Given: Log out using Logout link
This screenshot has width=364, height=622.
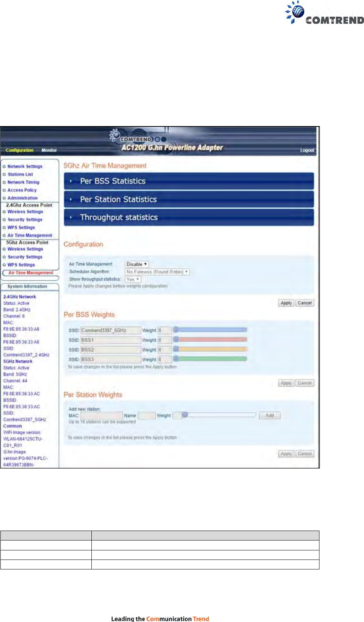Looking at the screenshot, I should click(307, 150).
